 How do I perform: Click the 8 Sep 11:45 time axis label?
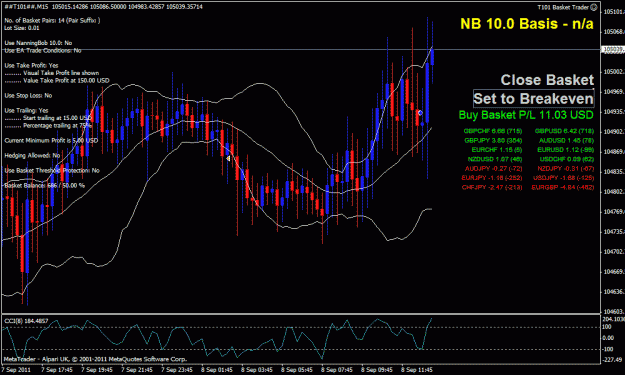(x=417, y=369)
